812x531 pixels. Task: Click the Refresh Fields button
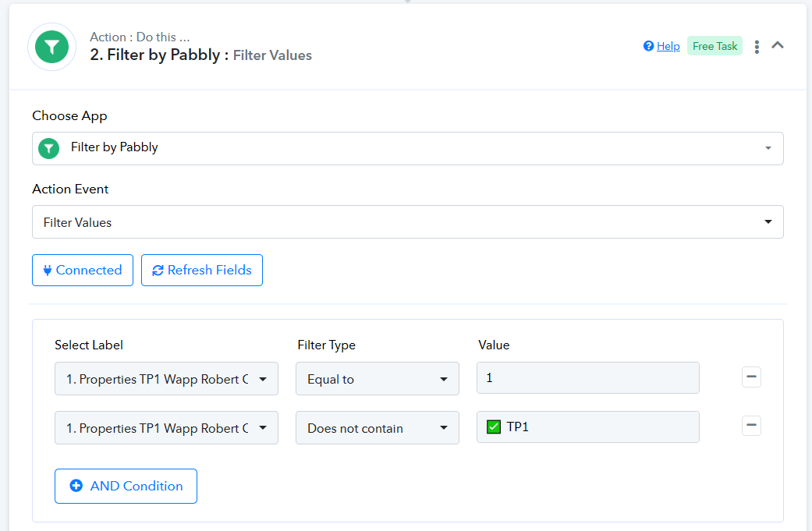click(202, 270)
